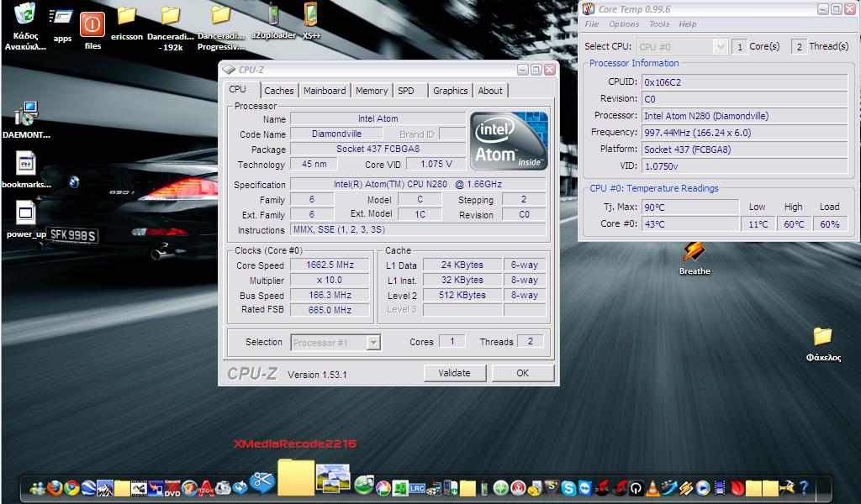Launch Skype from the dock
The image size is (861, 504).
568,488
